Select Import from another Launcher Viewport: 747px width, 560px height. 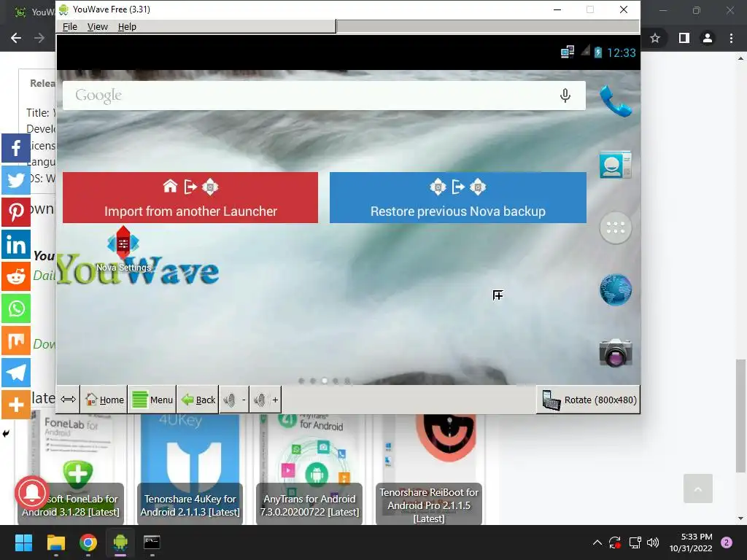(190, 198)
